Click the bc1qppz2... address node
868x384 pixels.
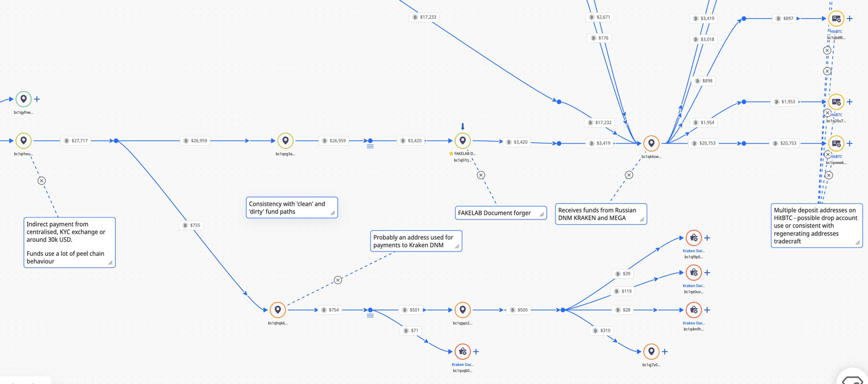click(463, 310)
